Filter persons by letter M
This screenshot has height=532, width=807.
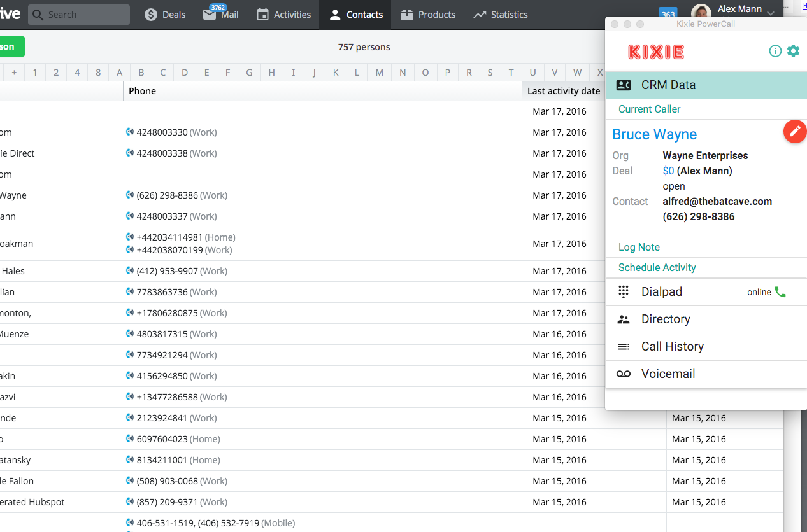click(379, 73)
